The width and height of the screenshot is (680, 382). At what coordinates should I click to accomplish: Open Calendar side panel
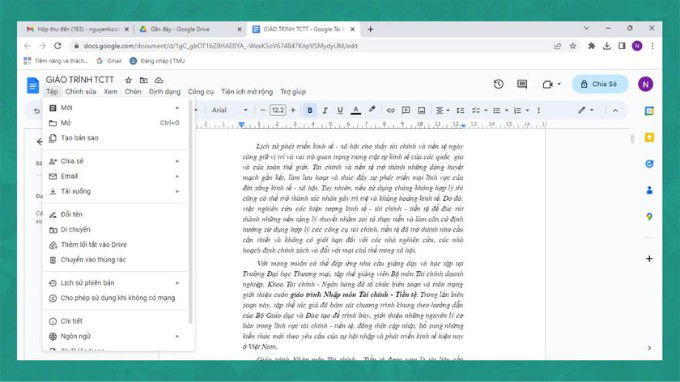649,111
